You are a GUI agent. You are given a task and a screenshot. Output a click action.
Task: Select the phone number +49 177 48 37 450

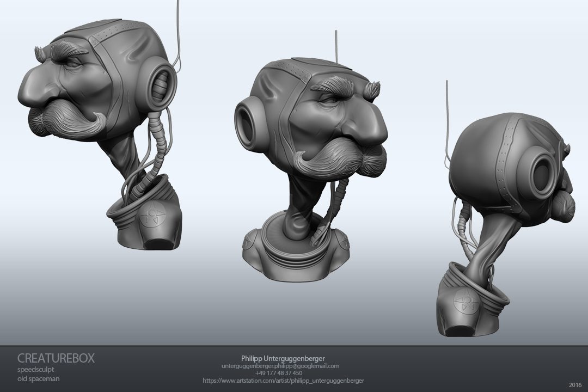(x=279, y=373)
